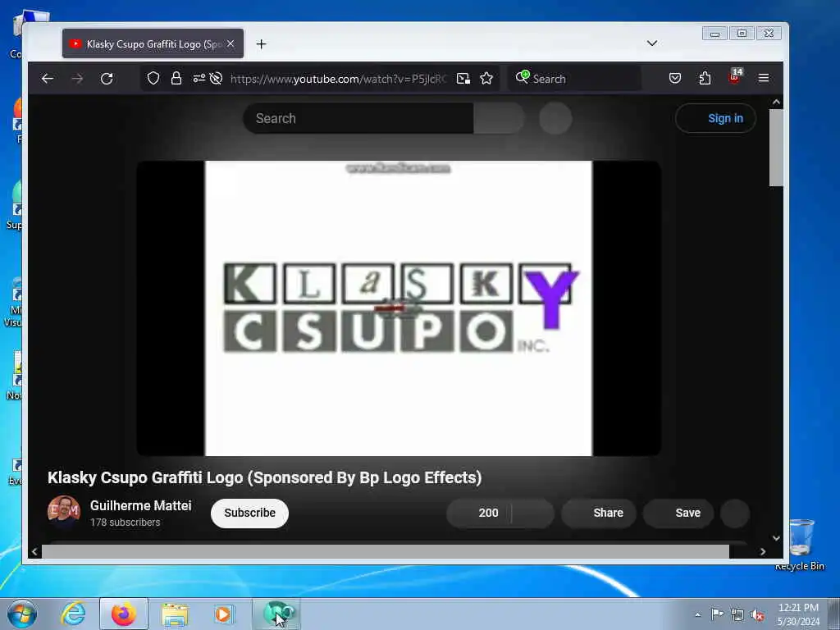The width and height of the screenshot is (840, 630).
Task: Select the Klasky Csupo Graffiti Logo tab
Action: pos(153,44)
